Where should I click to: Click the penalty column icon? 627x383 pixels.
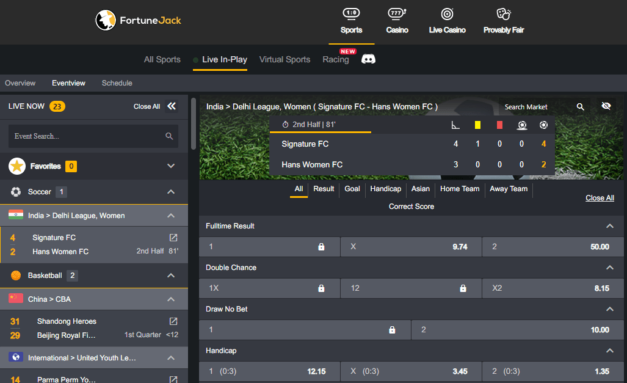click(x=522, y=125)
